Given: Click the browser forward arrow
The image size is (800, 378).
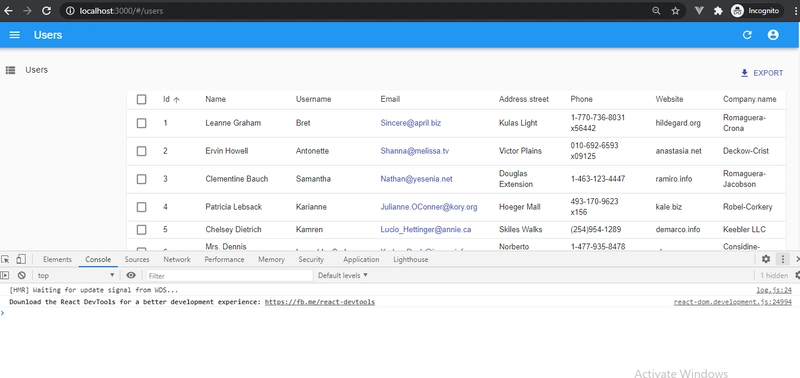Looking at the screenshot, I should [28, 11].
